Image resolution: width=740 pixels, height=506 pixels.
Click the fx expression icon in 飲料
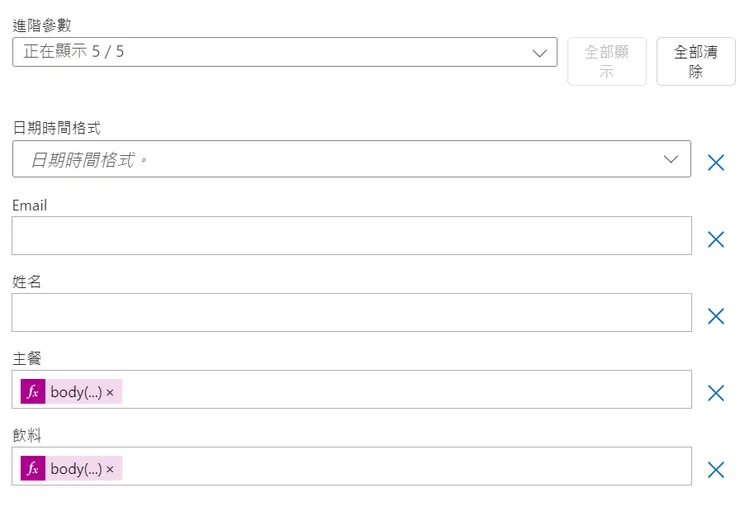tap(33, 468)
